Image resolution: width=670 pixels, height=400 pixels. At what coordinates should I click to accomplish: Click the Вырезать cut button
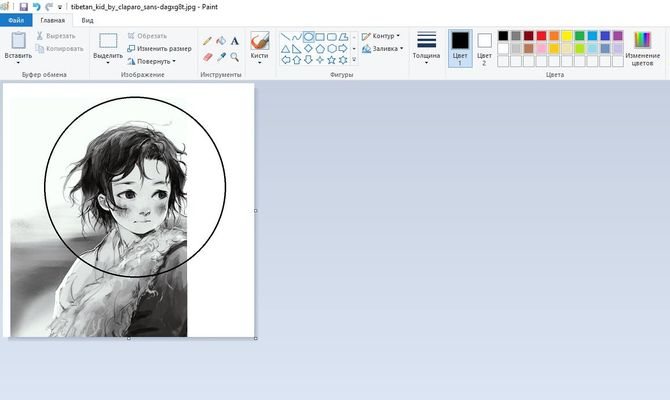click(x=56, y=36)
